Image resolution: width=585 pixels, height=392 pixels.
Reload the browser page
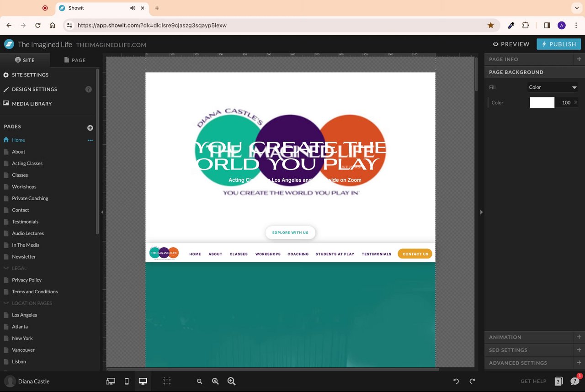point(38,26)
